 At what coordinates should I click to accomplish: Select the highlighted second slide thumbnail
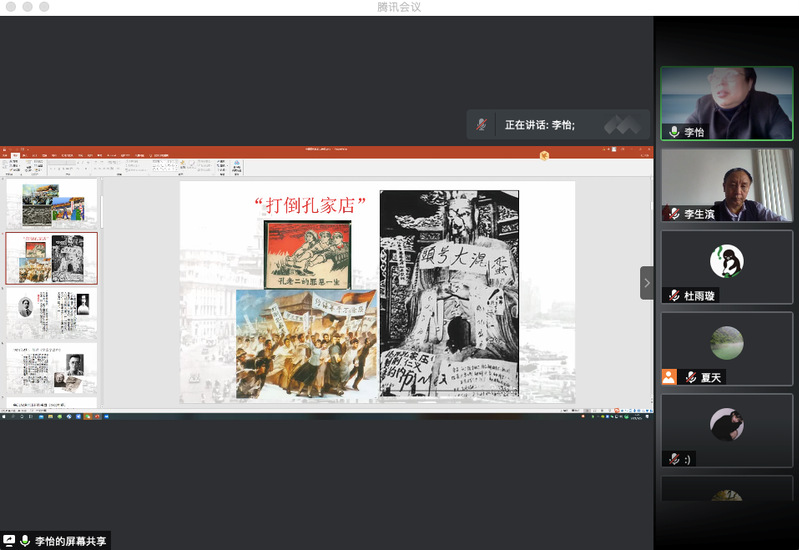pyautogui.click(x=53, y=258)
